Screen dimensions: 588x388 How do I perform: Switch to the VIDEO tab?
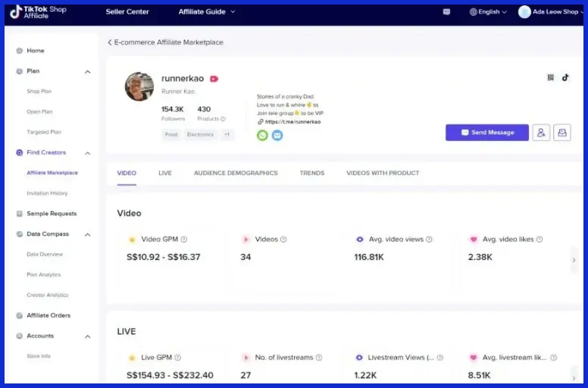tap(127, 174)
